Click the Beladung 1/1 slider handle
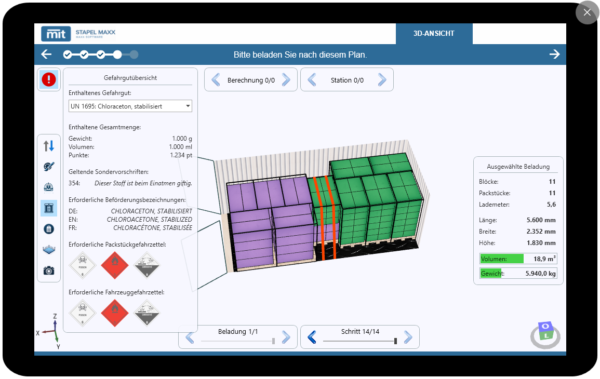The width and height of the screenshot is (600, 379). [x=273, y=341]
